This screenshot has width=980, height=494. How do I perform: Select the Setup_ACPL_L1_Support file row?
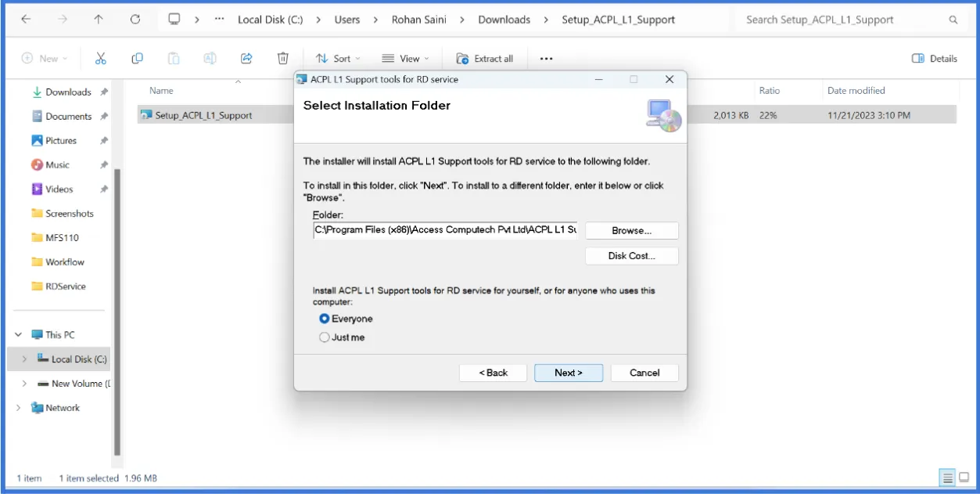point(547,115)
